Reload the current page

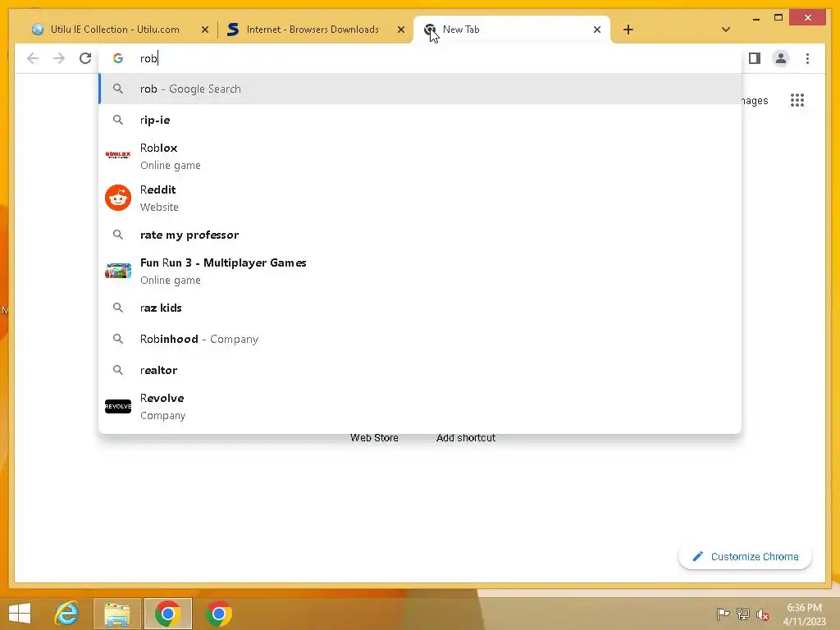click(85, 58)
